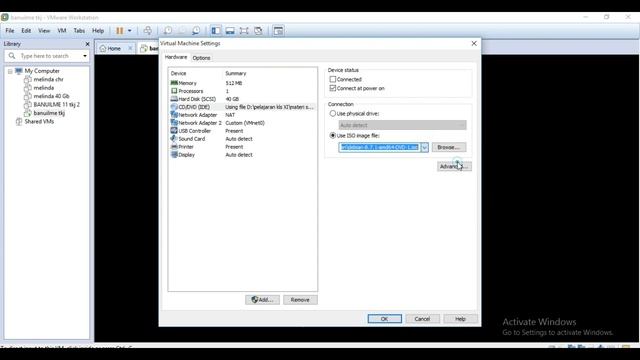Click the Advanced... button

pos(454,167)
